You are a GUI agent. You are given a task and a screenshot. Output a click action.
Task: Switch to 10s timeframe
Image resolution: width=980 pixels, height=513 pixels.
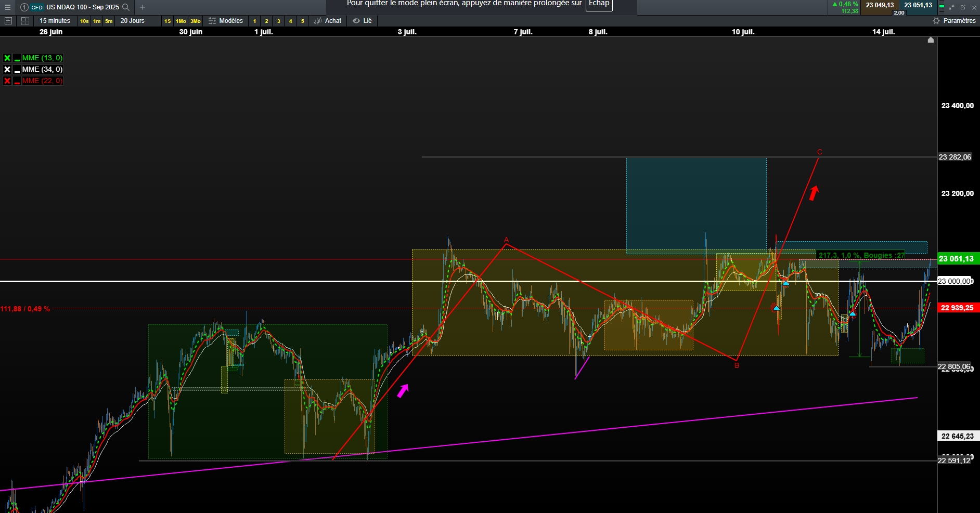[84, 21]
